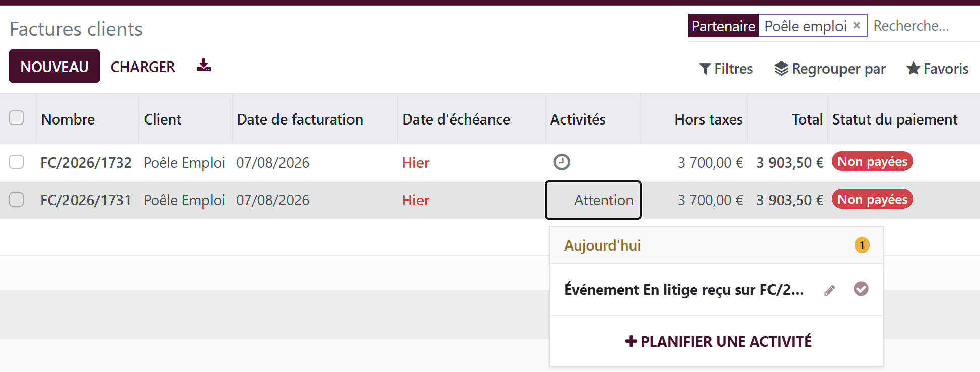Click the download export icon
Screen dimensions: 980x372
(203, 66)
